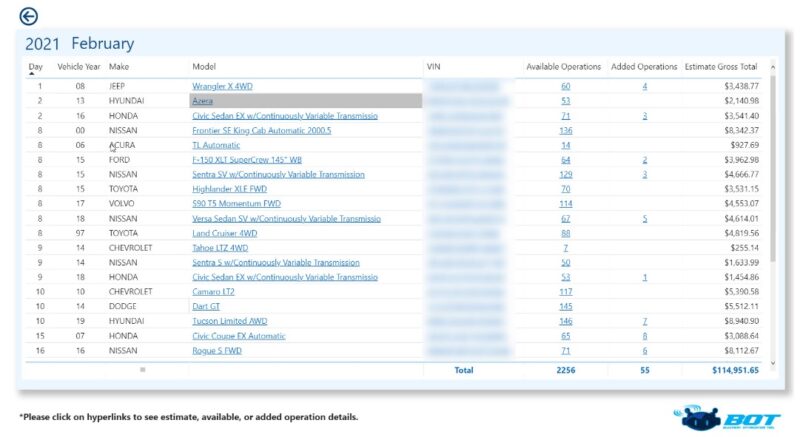View 136 available operations for Frontier

[566, 131]
